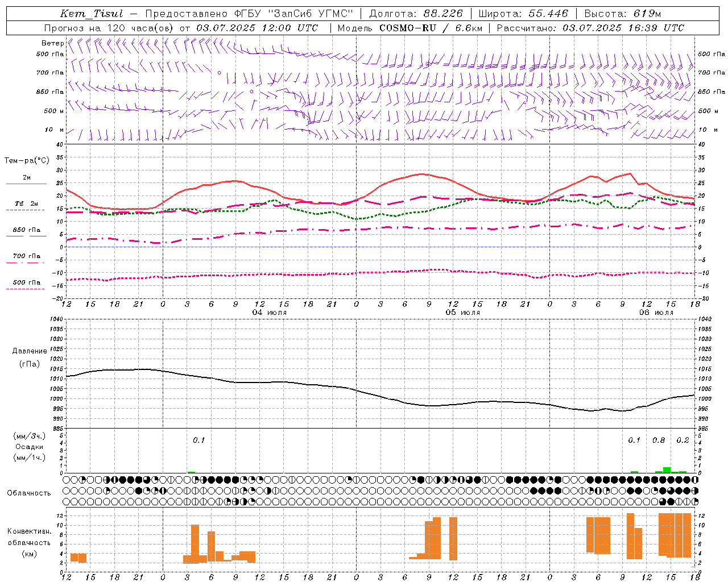
Task: Click the station name Kem_Tisul in header
Action: [92, 14]
